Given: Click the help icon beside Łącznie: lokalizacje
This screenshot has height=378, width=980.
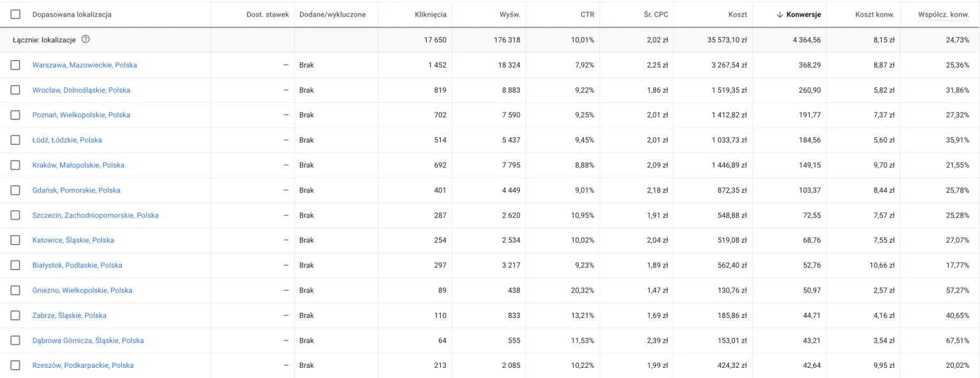Looking at the screenshot, I should point(85,40).
